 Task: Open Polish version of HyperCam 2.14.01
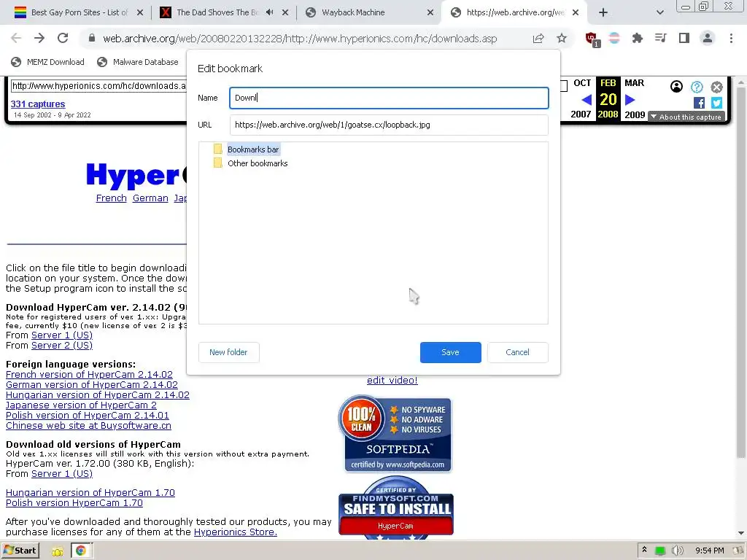tap(88, 415)
